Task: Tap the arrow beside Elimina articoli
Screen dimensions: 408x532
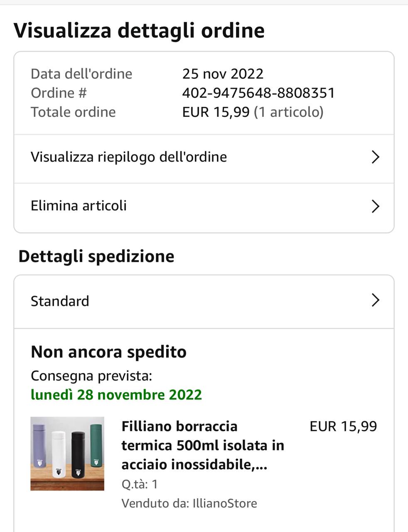Action: [375, 206]
